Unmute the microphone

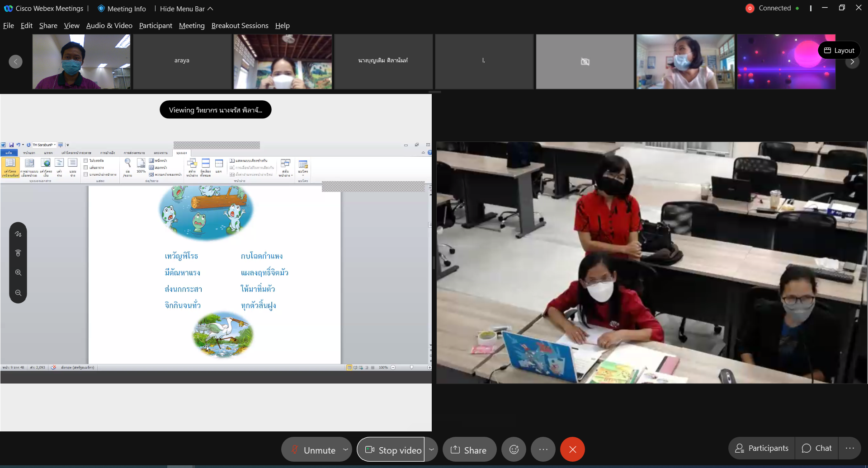(313, 450)
